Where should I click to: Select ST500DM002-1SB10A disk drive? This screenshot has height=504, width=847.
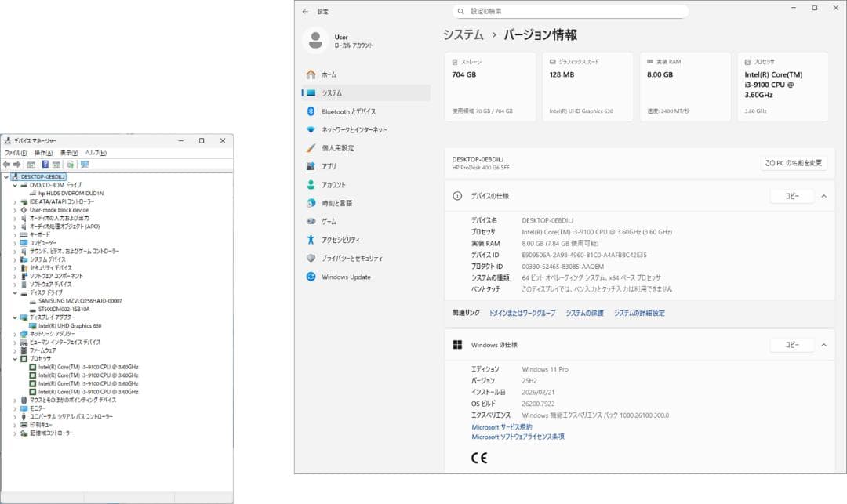64,309
